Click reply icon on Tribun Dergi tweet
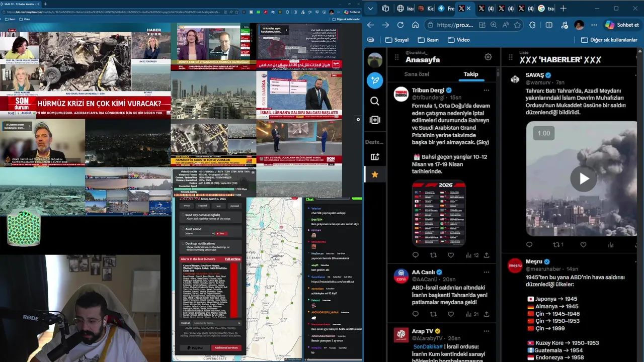This screenshot has height=362, width=644. coord(415,255)
